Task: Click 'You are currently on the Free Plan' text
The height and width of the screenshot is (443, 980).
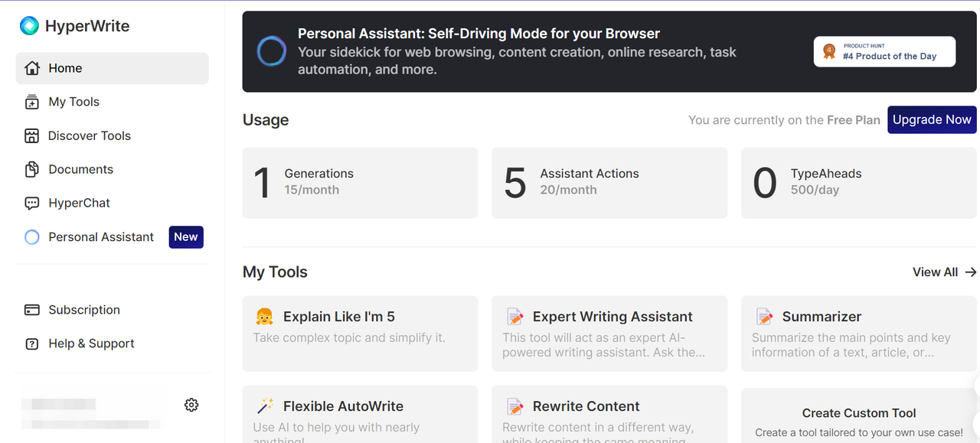Action: click(784, 120)
